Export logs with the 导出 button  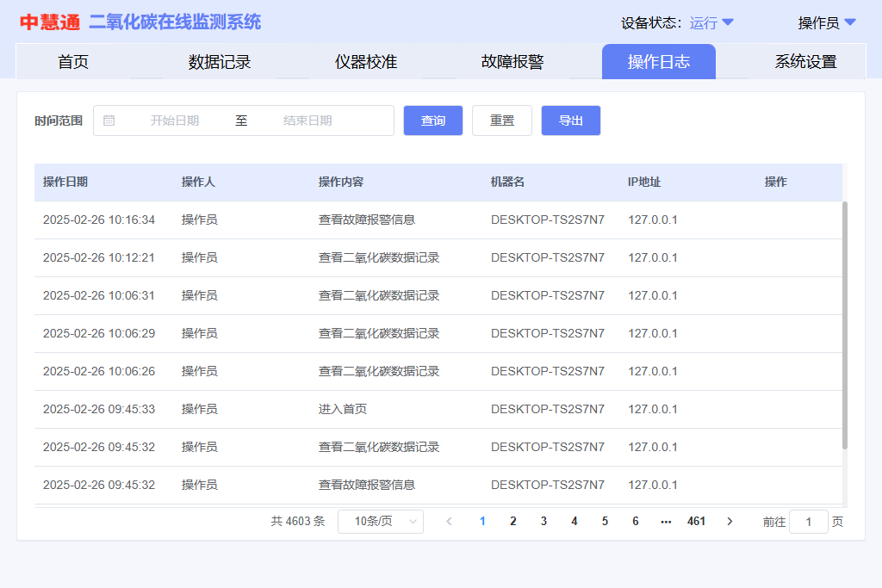coord(570,121)
